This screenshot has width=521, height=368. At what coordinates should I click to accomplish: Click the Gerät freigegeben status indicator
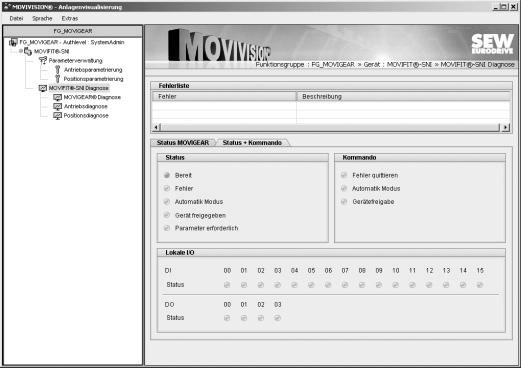click(167, 215)
